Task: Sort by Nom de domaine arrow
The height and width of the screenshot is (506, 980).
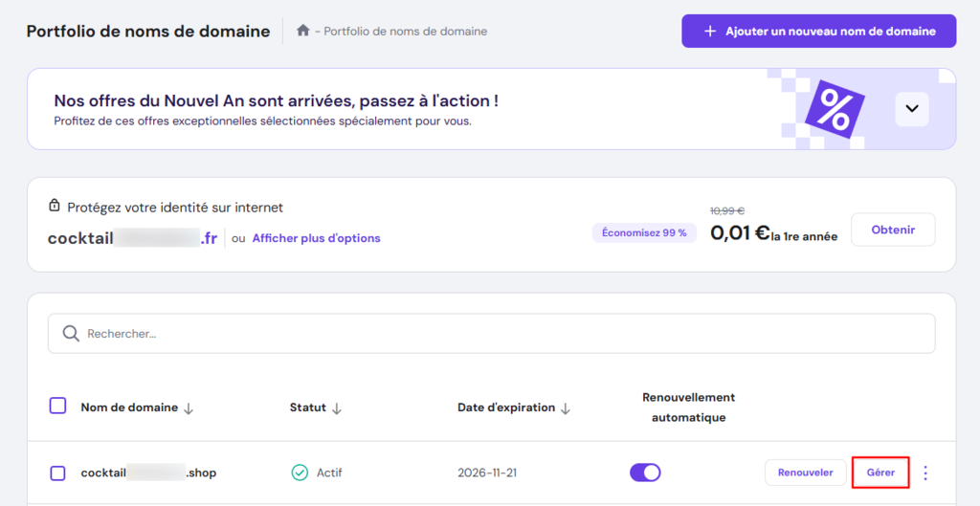Action: tap(189, 408)
